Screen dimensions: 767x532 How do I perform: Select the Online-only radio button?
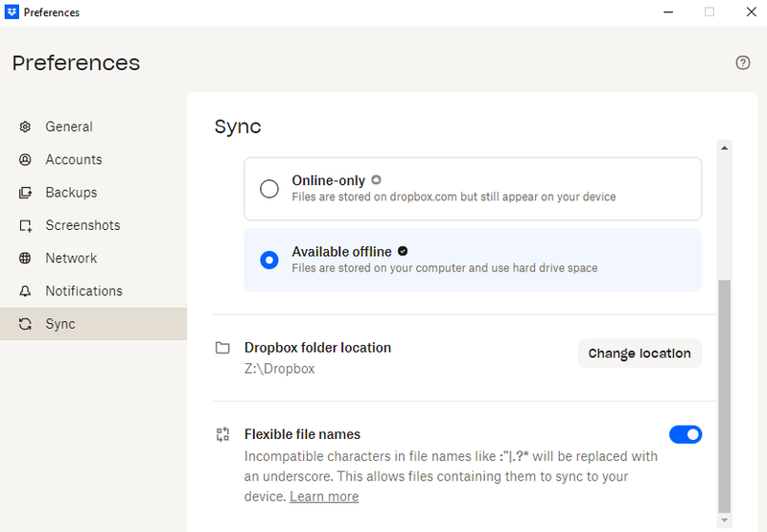[x=269, y=188]
